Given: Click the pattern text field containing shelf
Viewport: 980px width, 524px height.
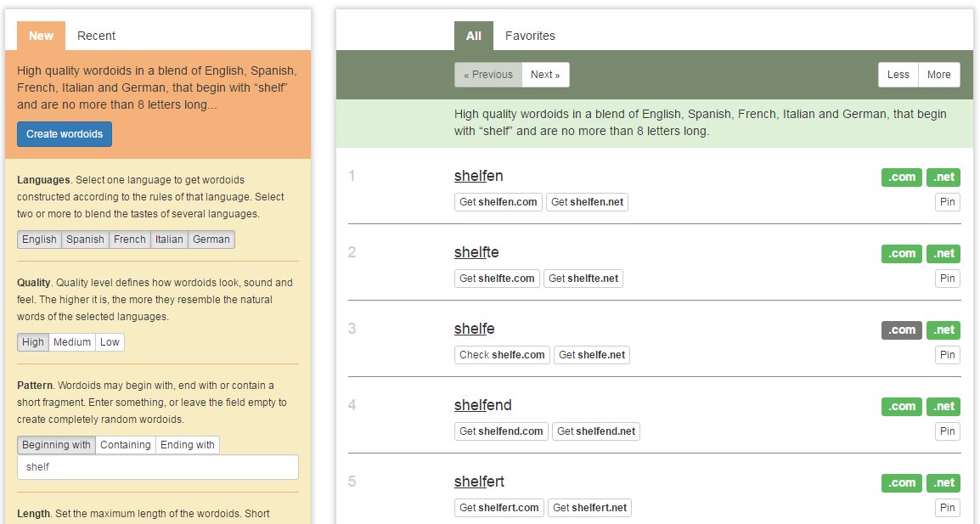Looking at the screenshot, I should [x=157, y=467].
